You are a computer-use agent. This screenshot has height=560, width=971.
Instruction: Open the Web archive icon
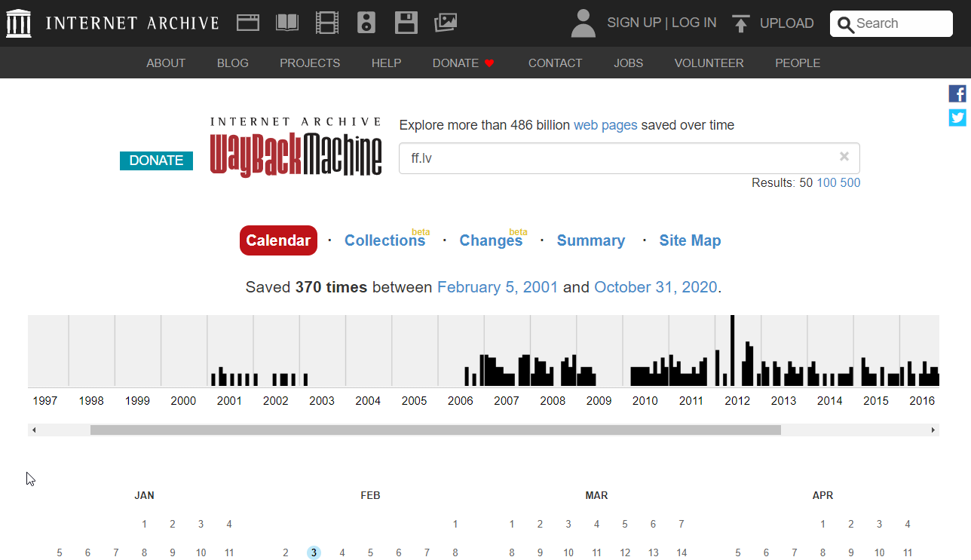tap(248, 23)
